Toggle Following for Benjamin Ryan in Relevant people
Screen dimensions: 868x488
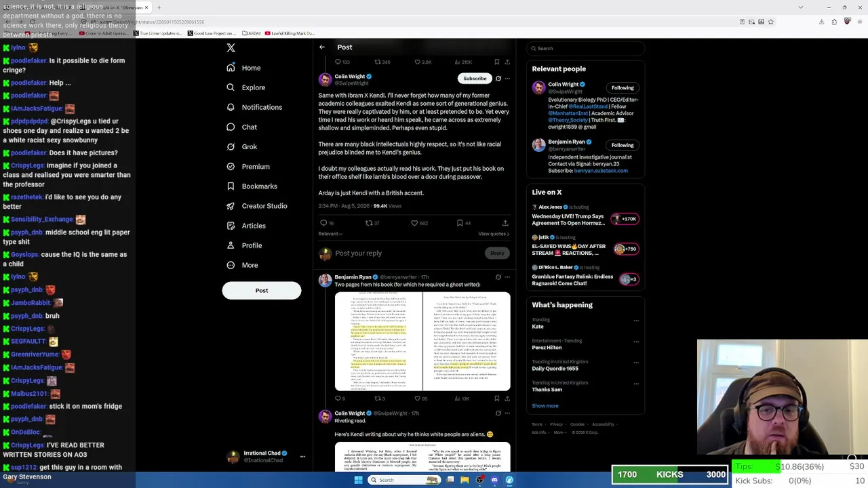[623, 145]
